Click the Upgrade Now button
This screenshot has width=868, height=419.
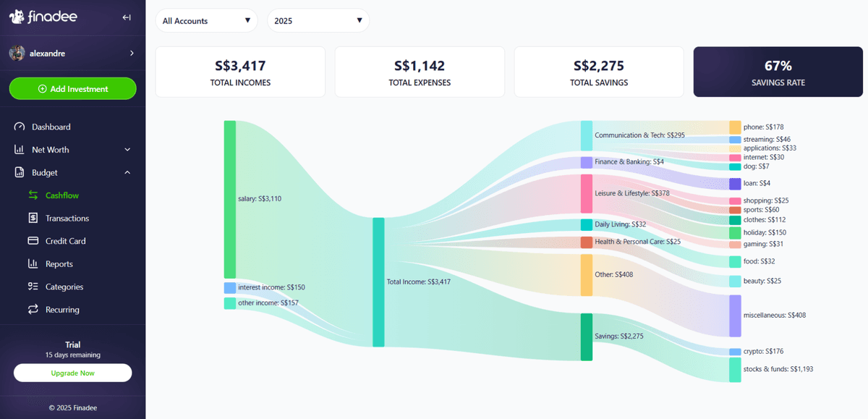point(72,373)
